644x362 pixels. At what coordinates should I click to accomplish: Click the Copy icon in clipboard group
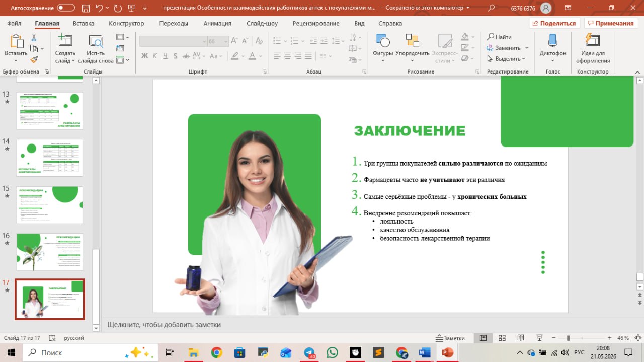34,49
